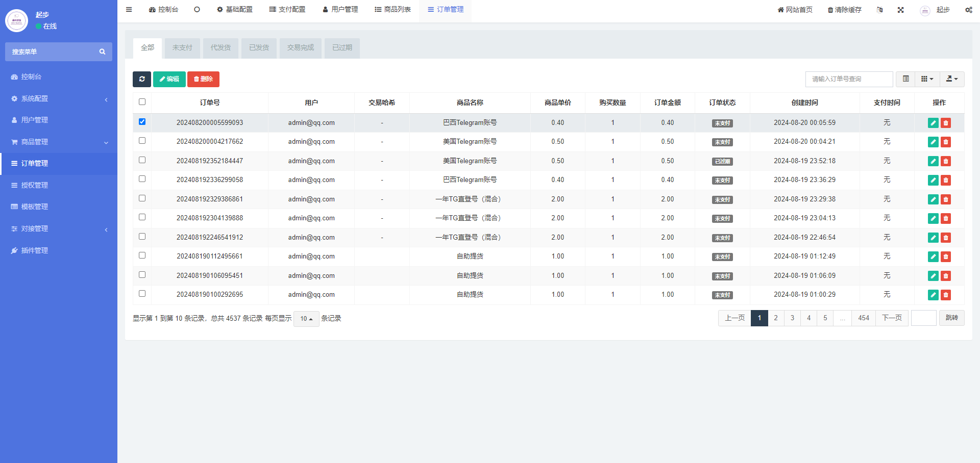
Task: Open settings gears icon at top right
Action: pos(968,10)
